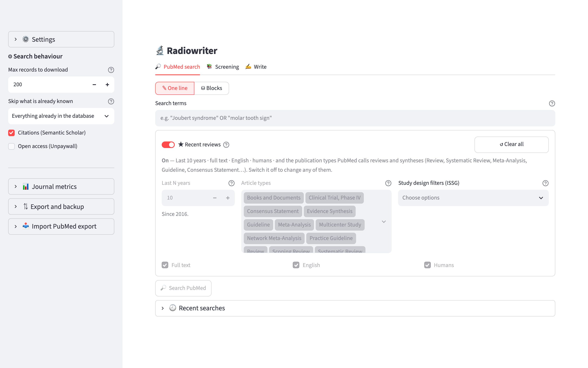
Task: Switch to the PubMed search tab
Action: point(178,67)
